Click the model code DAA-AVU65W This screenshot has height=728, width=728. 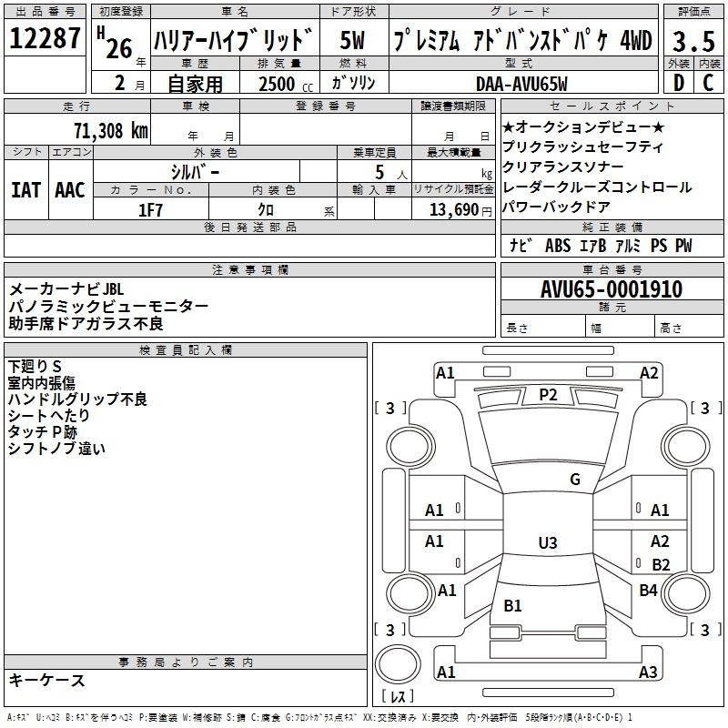[x=521, y=83]
